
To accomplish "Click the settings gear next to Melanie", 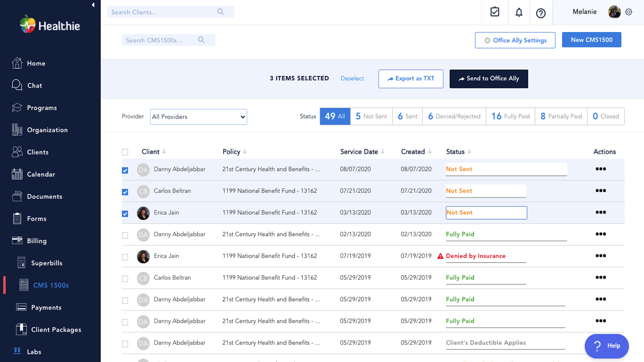I will [629, 12].
